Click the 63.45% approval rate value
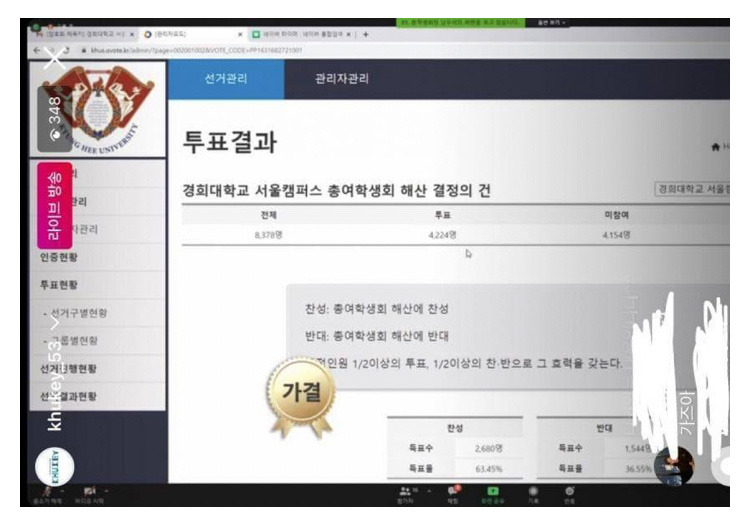 (488, 469)
